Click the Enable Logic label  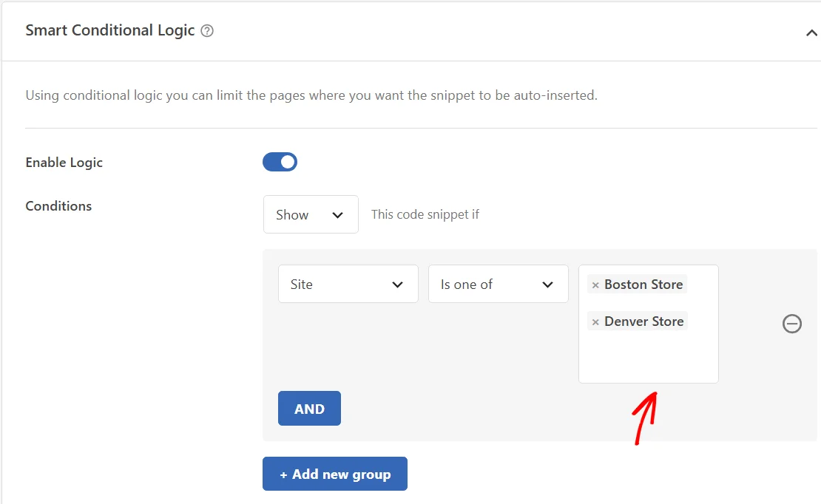point(64,163)
